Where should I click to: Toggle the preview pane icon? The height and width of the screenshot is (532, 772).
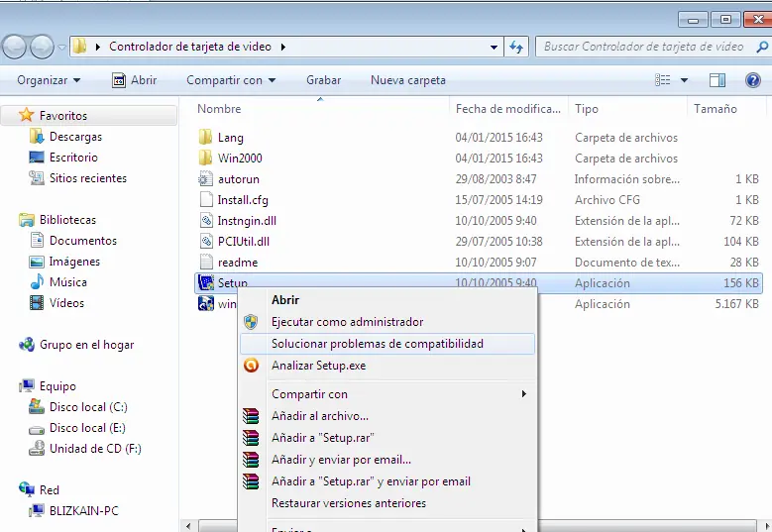click(x=718, y=80)
